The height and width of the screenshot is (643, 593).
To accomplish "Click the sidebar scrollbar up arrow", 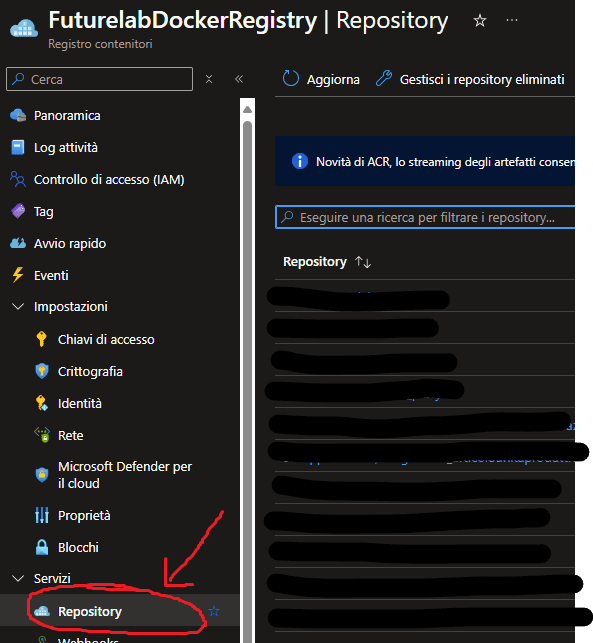I will pyautogui.click(x=247, y=109).
